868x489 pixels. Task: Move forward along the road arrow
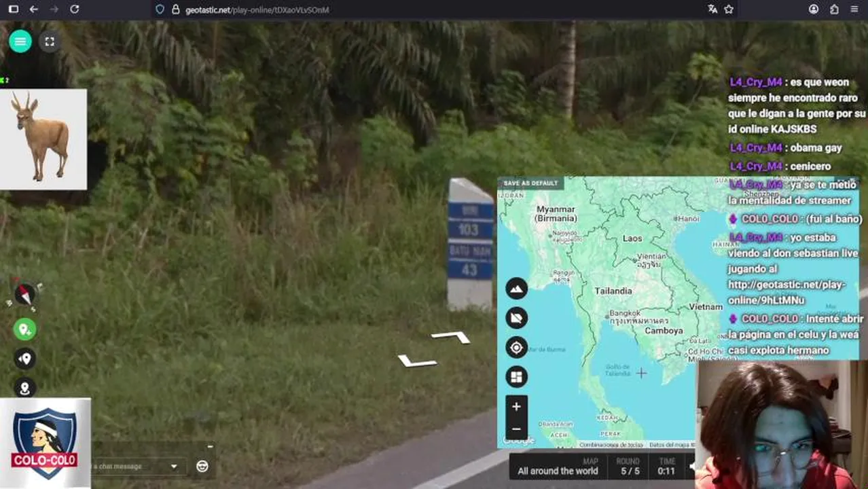pos(451,337)
